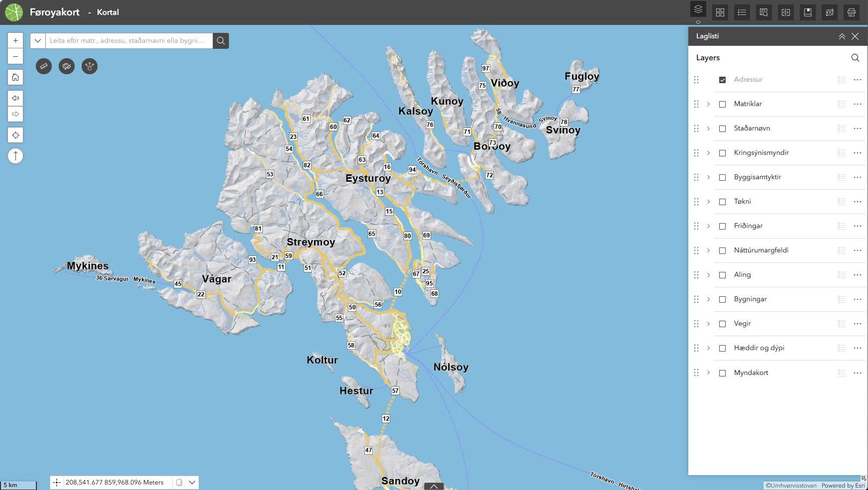Expand the Staðarnøvn layer group
Screen dimensions: 868x490
point(708,128)
